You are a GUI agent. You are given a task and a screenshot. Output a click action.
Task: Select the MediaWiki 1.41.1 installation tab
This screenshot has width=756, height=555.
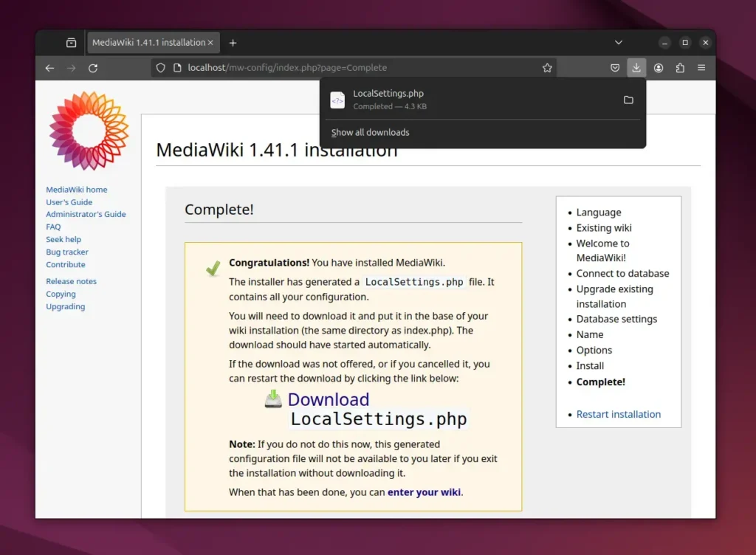[x=154, y=42]
